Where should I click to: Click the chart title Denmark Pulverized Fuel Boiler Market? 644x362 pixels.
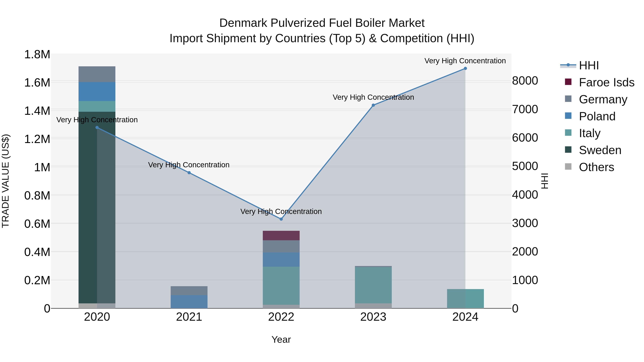coord(322,23)
